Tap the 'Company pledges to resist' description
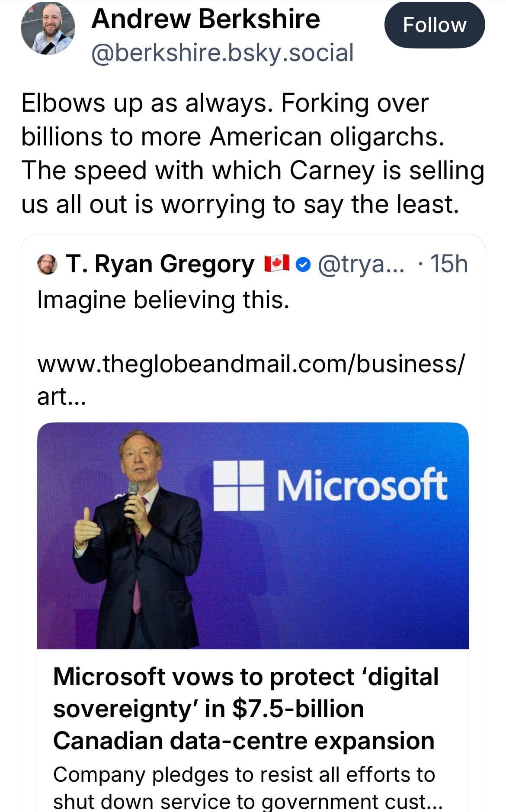The width and height of the screenshot is (506, 812). [244, 787]
